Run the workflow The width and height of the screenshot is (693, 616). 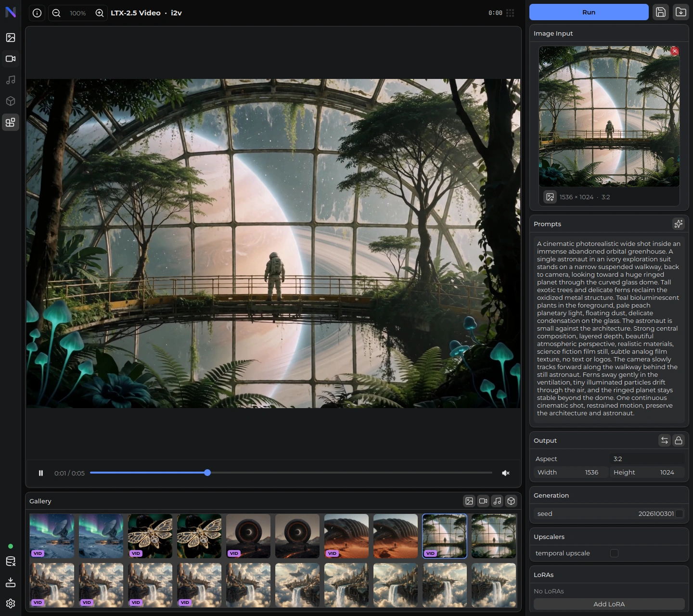point(589,12)
